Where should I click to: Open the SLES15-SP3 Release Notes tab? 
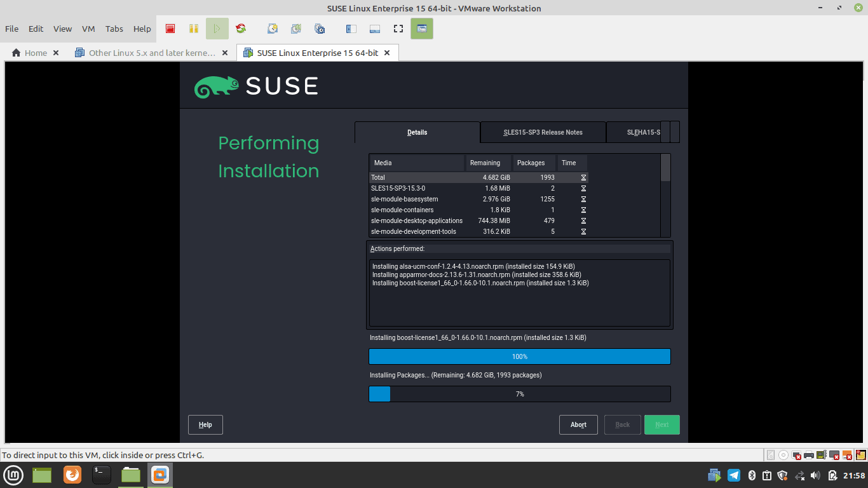[543, 132]
